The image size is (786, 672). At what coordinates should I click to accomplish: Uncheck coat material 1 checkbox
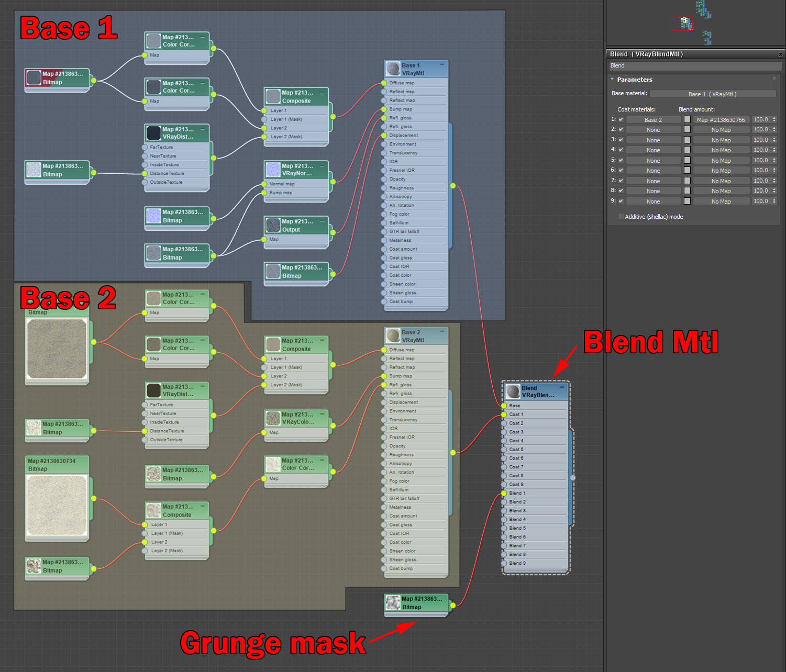(621, 120)
